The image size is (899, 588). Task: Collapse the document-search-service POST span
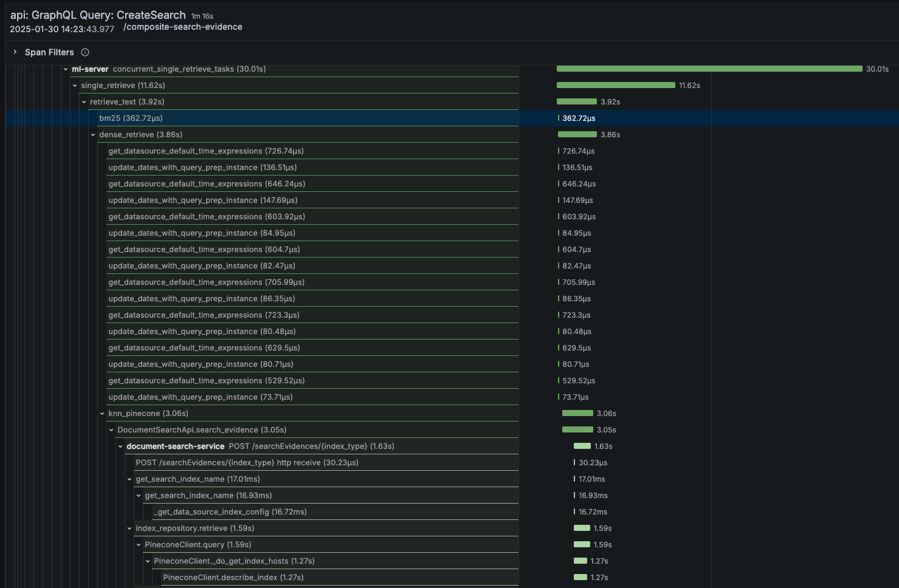pyautogui.click(x=120, y=446)
